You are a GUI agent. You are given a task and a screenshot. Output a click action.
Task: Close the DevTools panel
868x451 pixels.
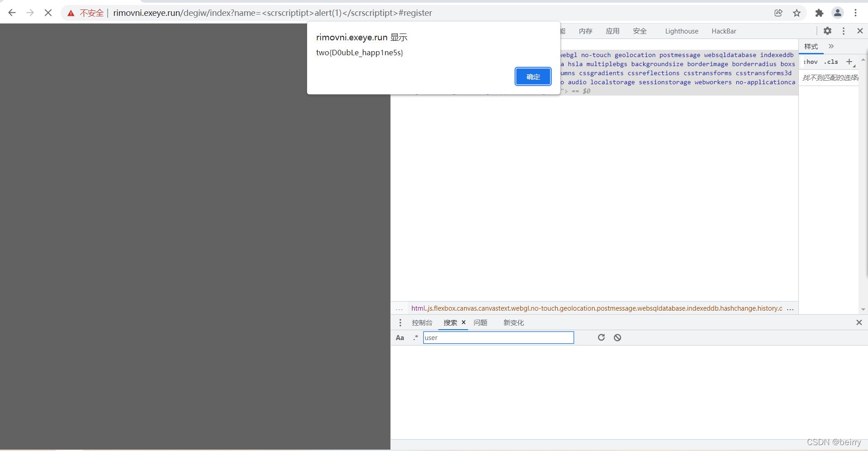click(860, 31)
